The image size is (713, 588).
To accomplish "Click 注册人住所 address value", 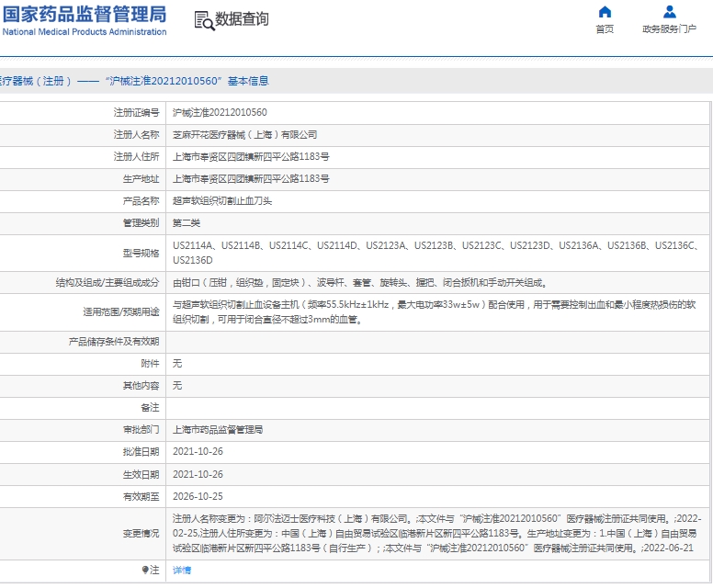I will click(251, 157).
